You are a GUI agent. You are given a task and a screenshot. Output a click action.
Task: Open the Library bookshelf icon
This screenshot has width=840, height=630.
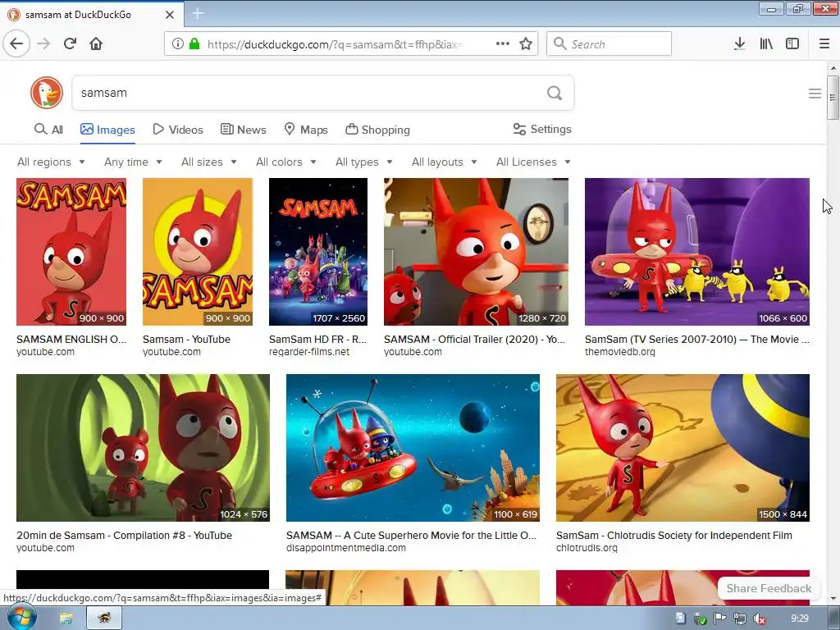point(766,44)
